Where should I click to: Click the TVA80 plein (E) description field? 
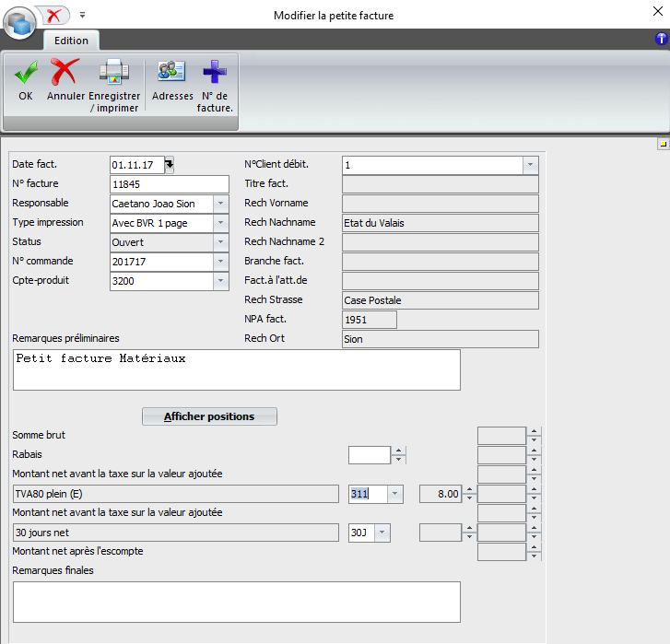(x=176, y=494)
